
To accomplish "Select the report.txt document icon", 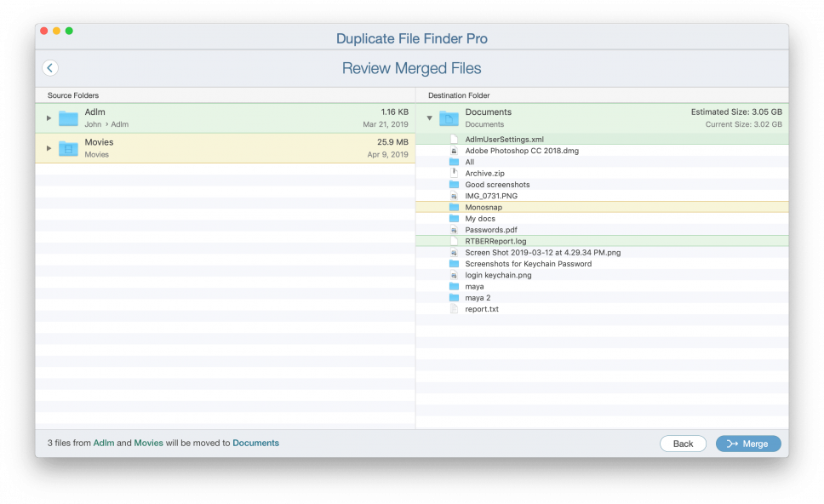I will 453,309.
